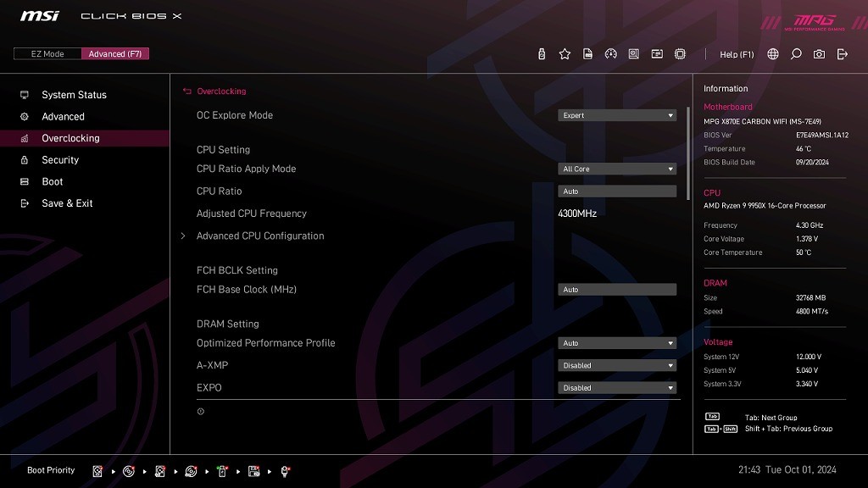Screen dimensions: 868x488
Task: Expand Advanced CPU Configuration submenu
Action: (260, 236)
